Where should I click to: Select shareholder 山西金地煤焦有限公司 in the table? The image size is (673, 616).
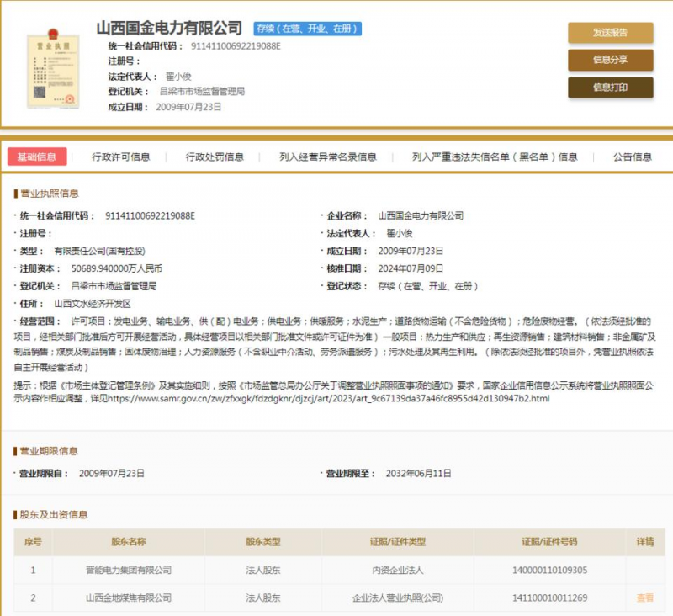click(129, 598)
